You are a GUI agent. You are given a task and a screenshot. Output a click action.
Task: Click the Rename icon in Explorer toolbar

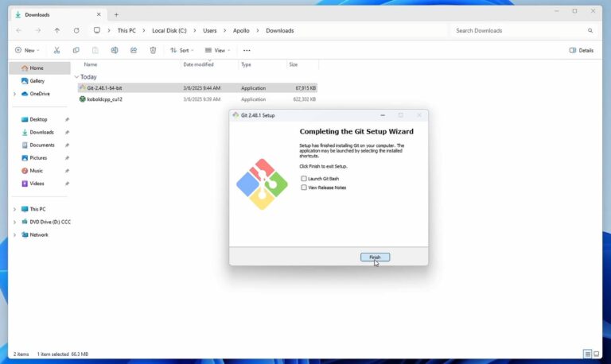coord(115,50)
